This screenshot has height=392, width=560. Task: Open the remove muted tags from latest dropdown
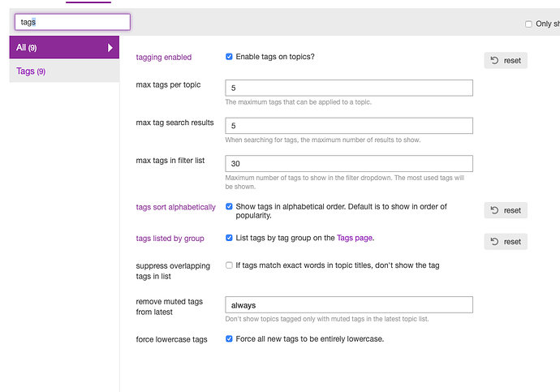pyautogui.click(x=349, y=305)
